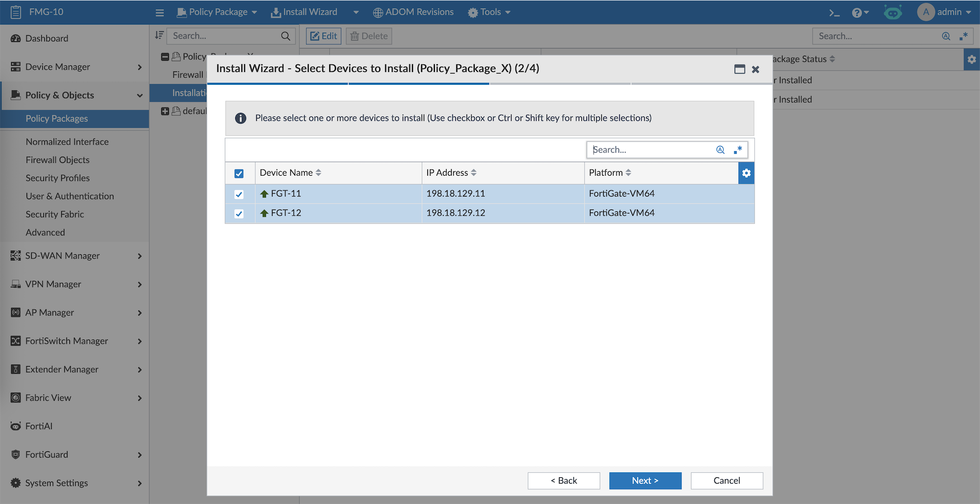Click the info icon in the instruction banner

[x=240, y=118]
